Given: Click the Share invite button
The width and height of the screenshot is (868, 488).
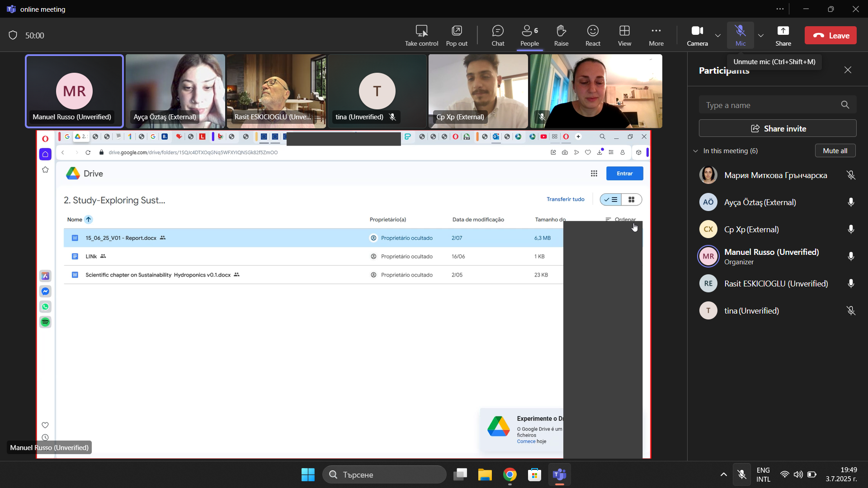Looking at the screenshot, I should point(777,128).
